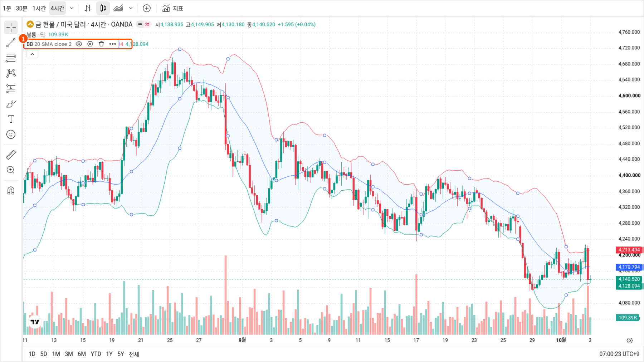This screenshot has height=362, width=644.
Task: Select the pattern drawing tool
Action: pyautogui.click(x=11, y=73)
